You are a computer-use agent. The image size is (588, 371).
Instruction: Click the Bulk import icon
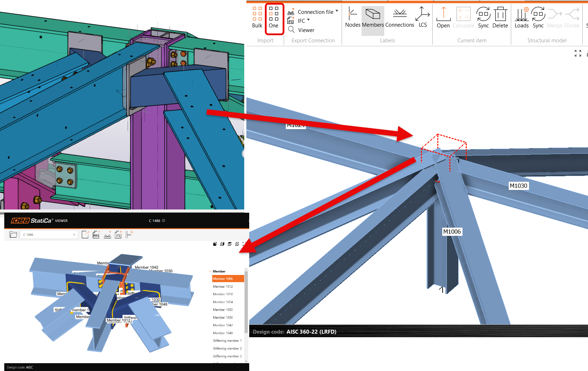(257, 17)
